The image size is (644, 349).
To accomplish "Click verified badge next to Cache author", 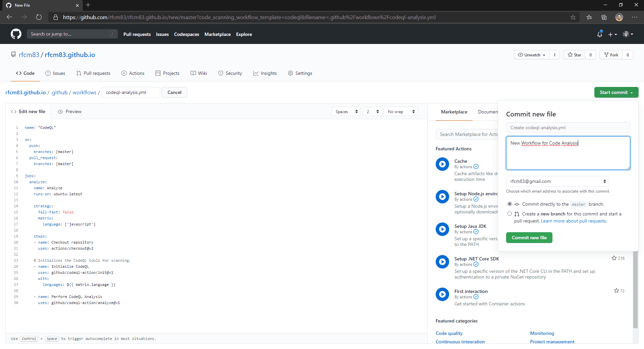I will pyautogui.click(x=476, y=167).
